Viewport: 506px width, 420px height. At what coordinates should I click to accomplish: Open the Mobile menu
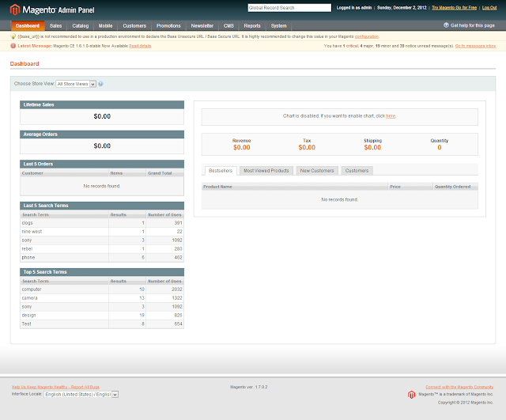coord(105,26)
